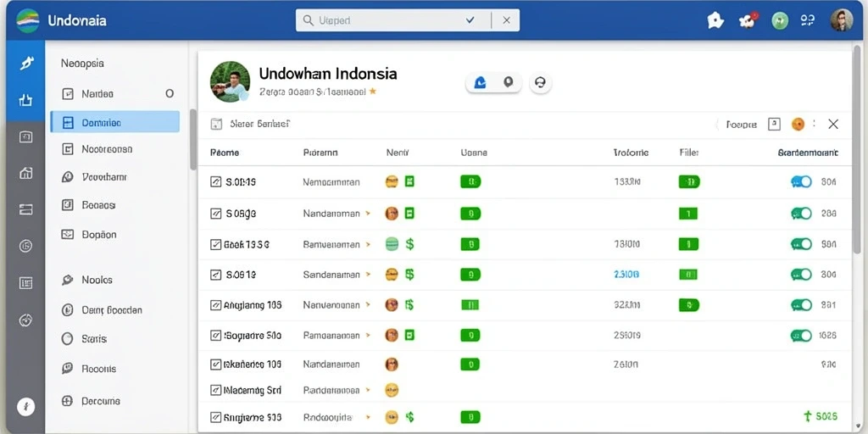
Task: Click the checkmark in the search bar
Action: (x=470, y=20)
